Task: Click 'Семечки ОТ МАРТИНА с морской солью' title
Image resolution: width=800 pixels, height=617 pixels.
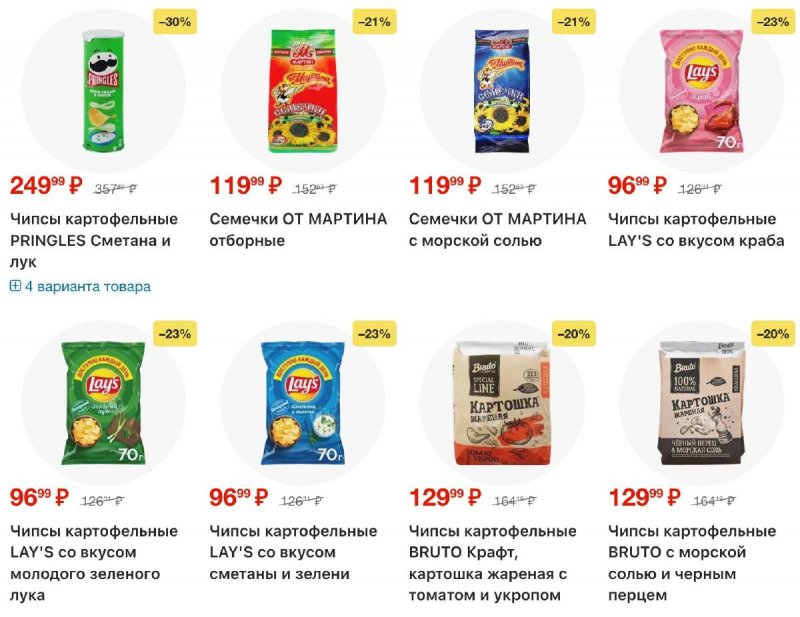Action: click(497, 229)
